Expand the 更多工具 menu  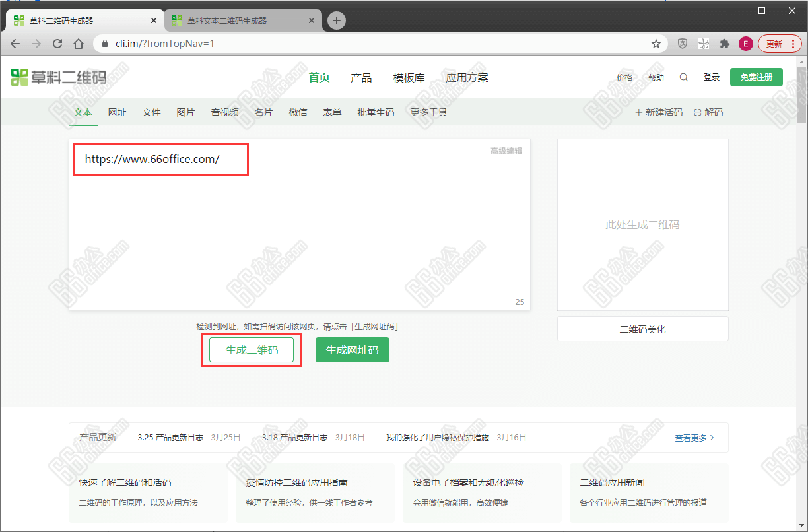coord(428,112)
